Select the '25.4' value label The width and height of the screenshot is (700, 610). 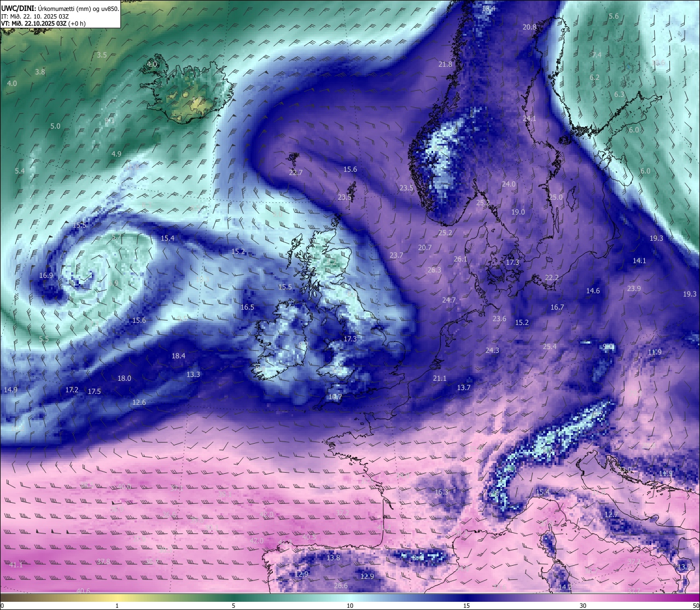550,346
